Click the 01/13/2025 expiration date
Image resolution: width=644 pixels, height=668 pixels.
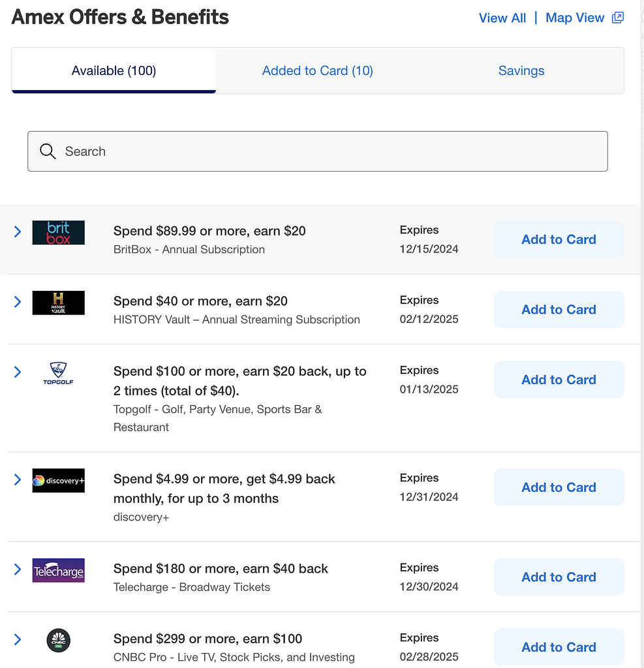(429, 389)
